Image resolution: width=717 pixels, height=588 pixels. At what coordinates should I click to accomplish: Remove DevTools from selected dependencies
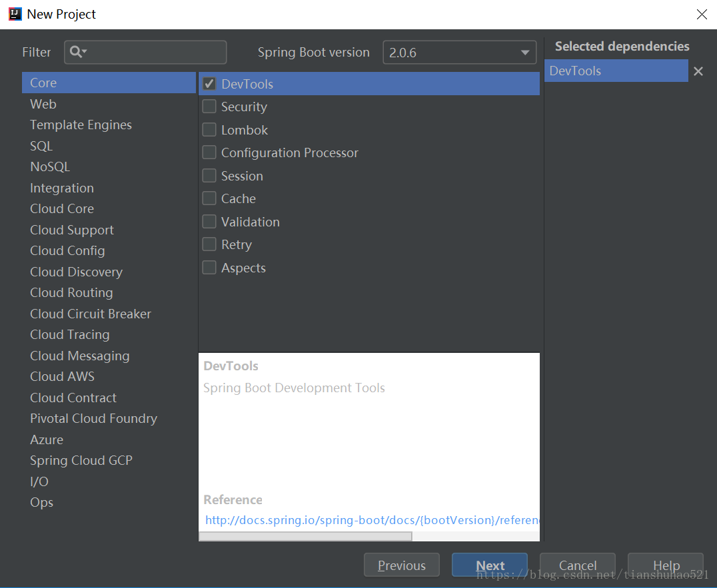coord(698,71)
